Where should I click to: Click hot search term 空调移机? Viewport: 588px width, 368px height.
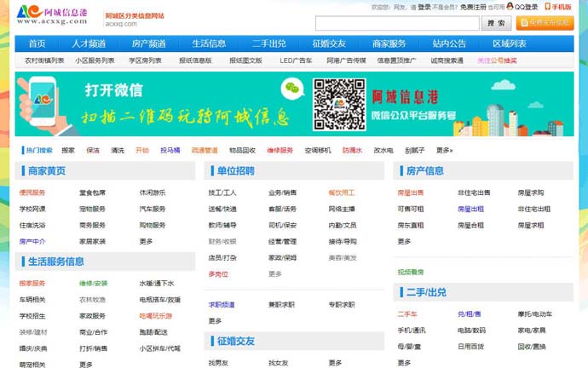tap(318, 150)
